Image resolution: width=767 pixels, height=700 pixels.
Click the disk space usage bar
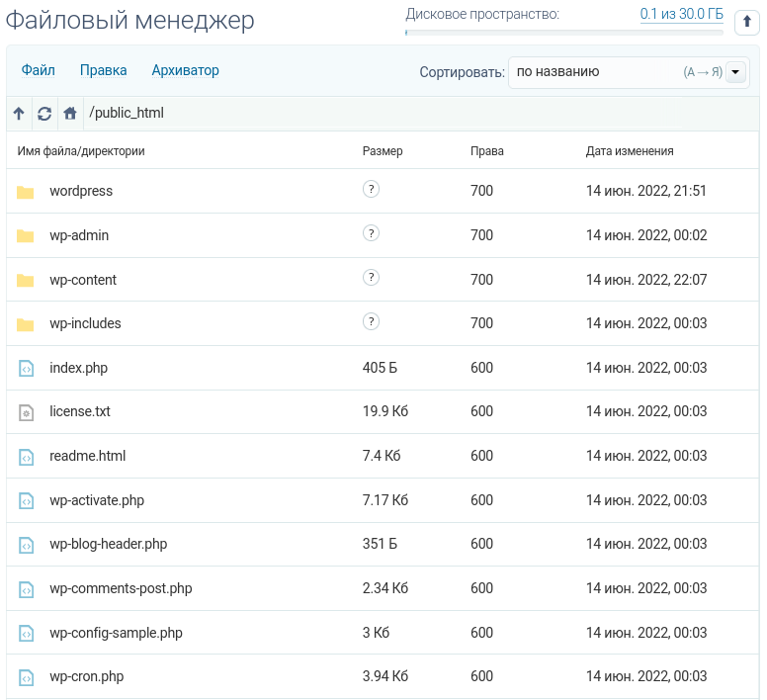563,33
